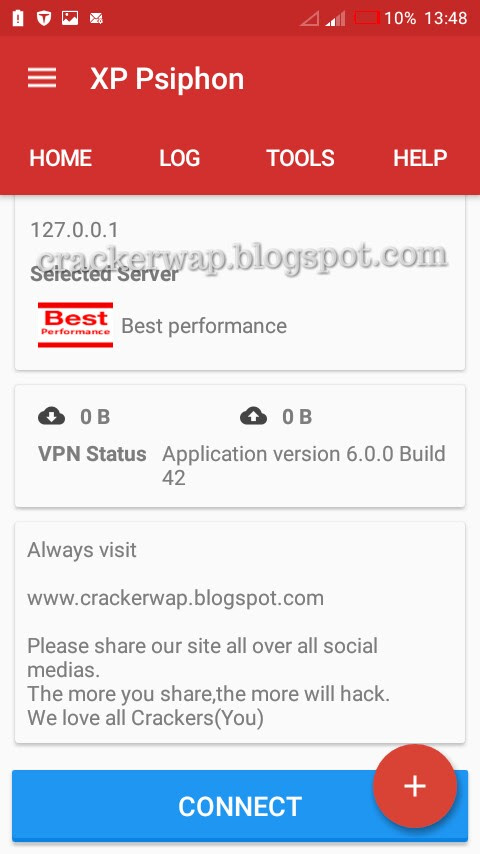Tap the upload cloud icon

253,417
